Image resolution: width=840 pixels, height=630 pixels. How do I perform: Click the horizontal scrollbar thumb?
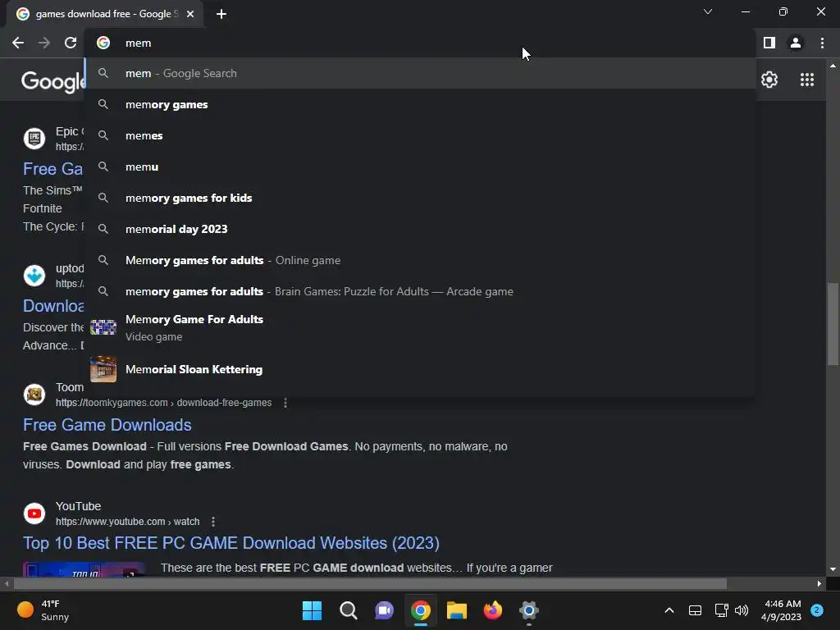[x=370, y=583]
